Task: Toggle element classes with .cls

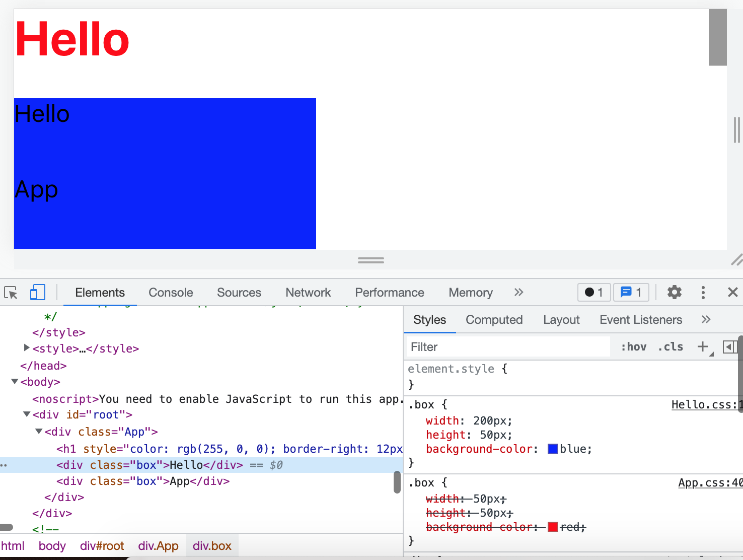Action: (670, 346)
